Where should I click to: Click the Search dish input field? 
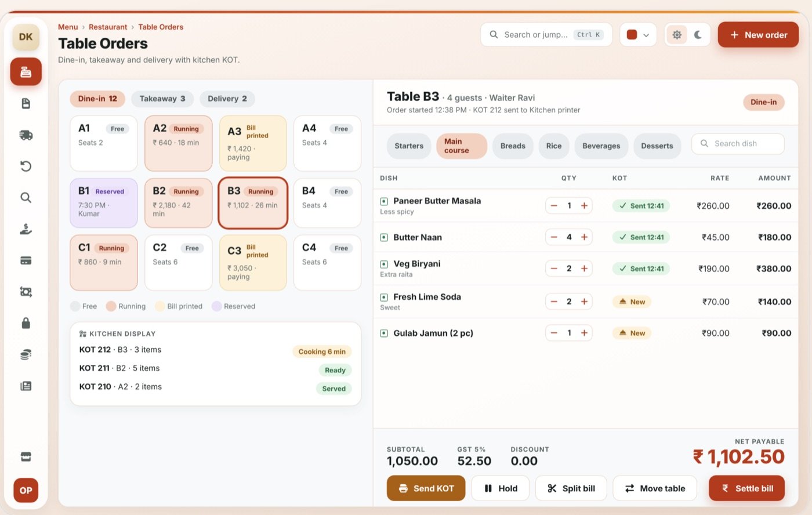pyautogui.click(x=738, y=144)
